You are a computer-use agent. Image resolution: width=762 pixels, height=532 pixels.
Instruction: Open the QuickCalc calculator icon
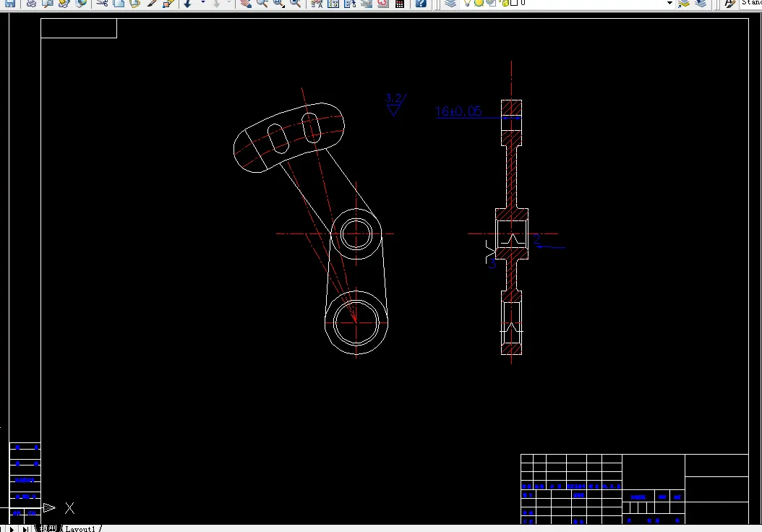coord(400,4)
